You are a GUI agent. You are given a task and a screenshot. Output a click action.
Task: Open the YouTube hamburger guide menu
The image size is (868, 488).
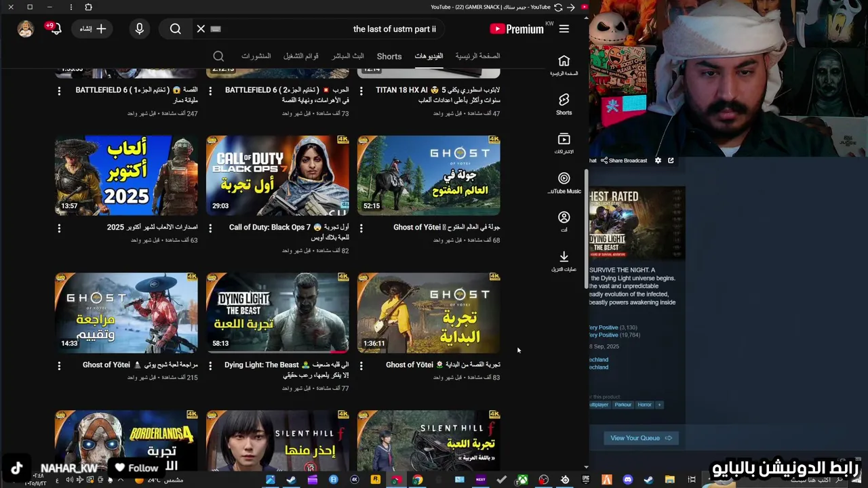tap(564, 28)
